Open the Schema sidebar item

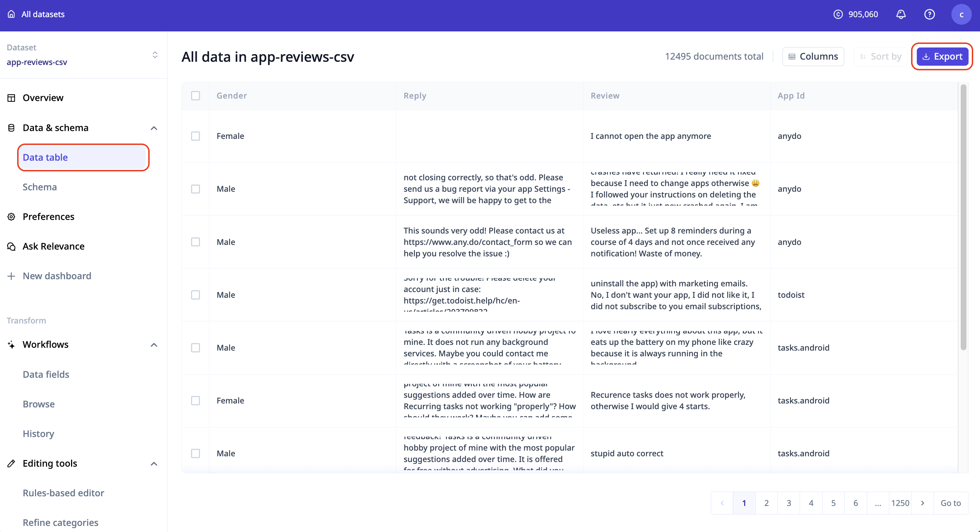[x=40, y=187]
